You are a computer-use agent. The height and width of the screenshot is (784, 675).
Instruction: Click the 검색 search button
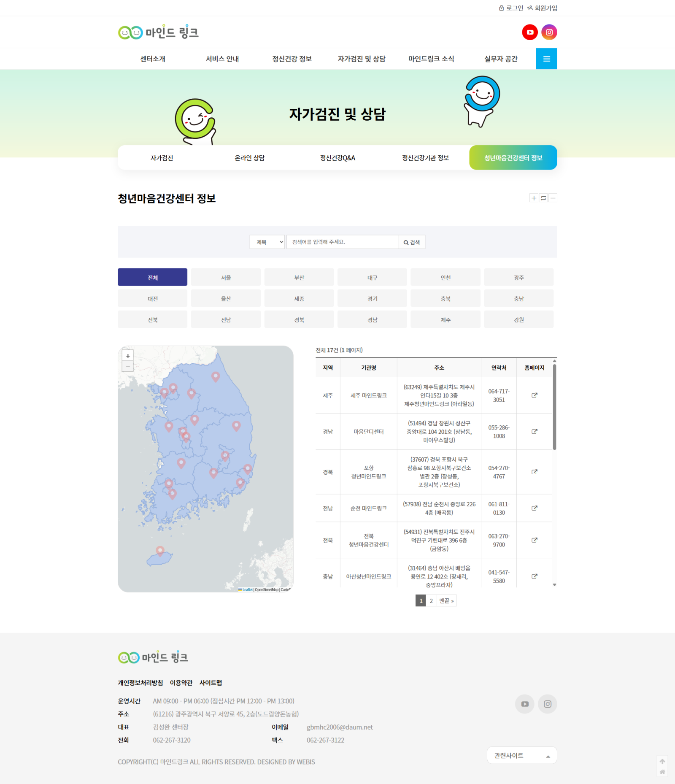(411, 242)
